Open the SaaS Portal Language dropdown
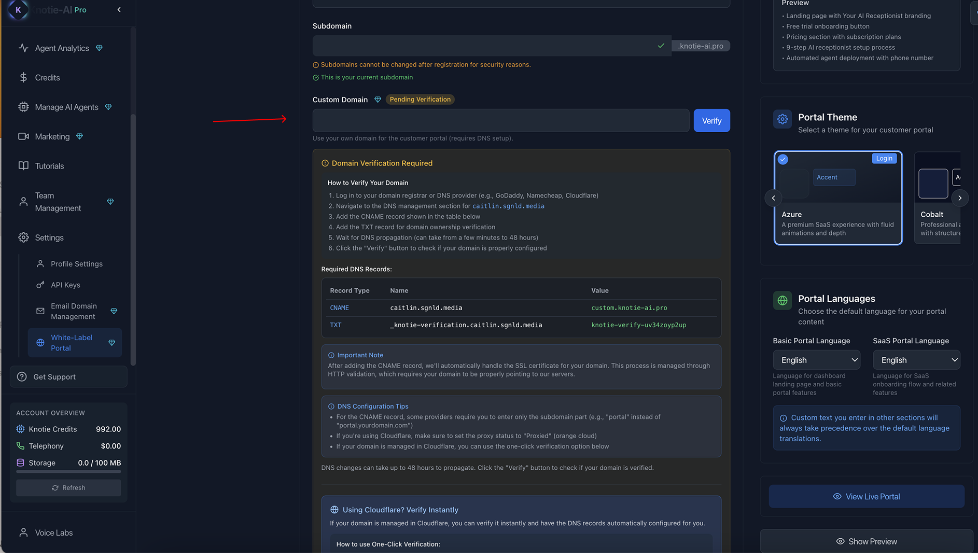The width and height of the screenshot is (978, 560). (x=916, y=361)
